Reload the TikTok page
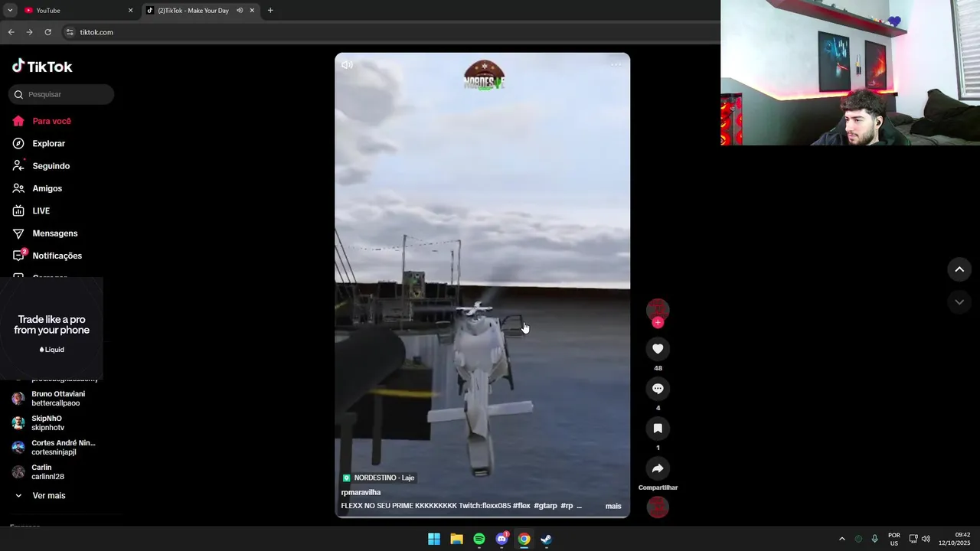Viewport: 980px width, 551px height. (47, 32)
